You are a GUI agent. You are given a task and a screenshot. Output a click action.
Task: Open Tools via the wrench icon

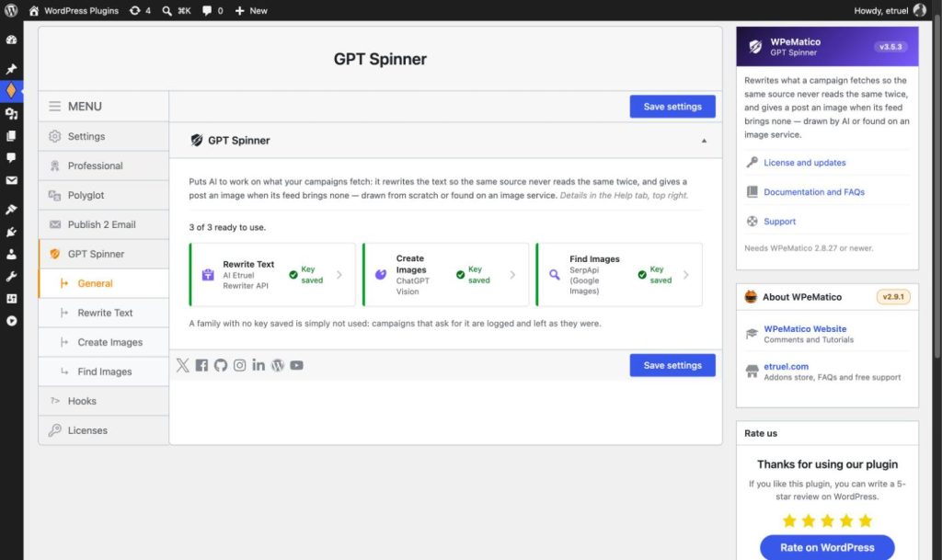coord(11,276)
